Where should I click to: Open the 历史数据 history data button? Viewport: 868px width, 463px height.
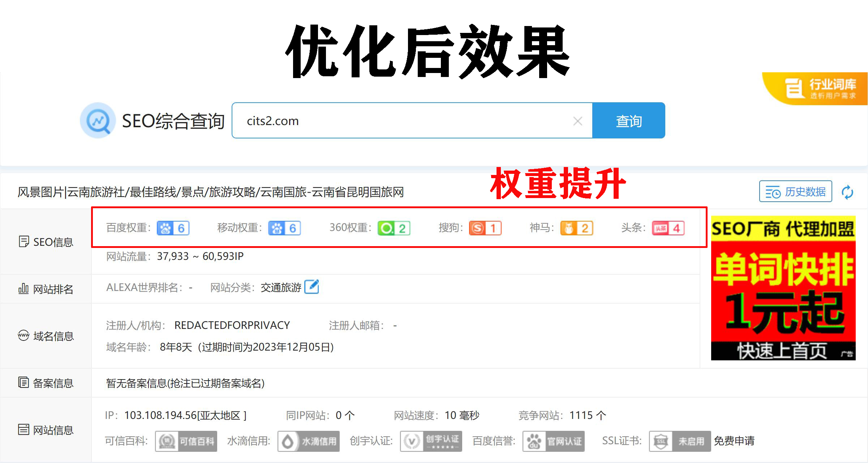(x=795, y=192)
